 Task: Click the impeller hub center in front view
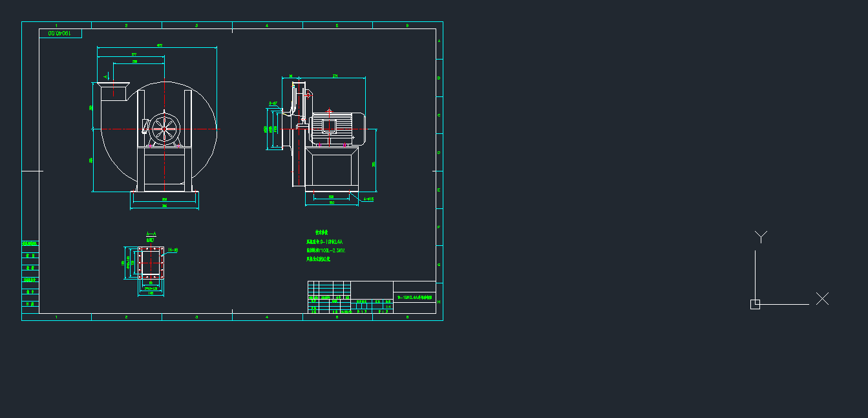pyautogui.click(x=165, y=129)
